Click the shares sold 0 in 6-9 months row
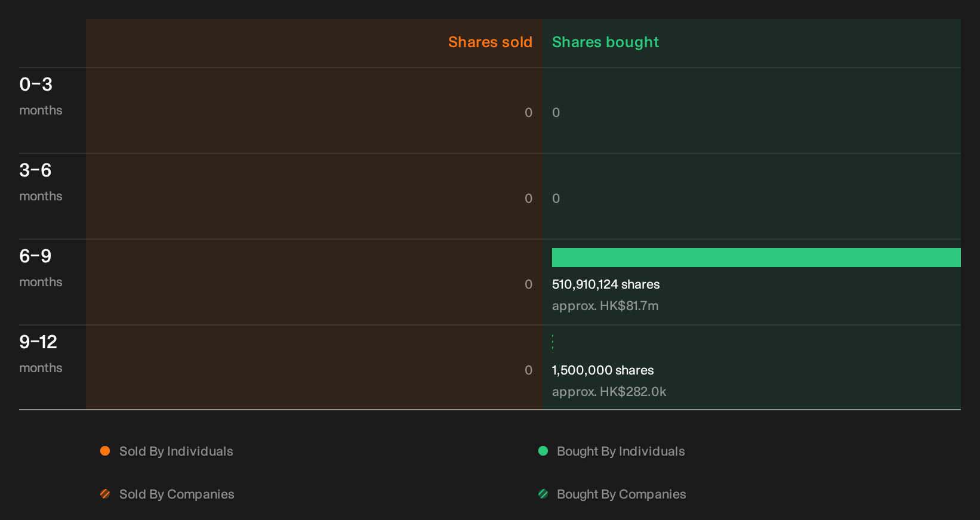Image resolution: width=980 pixels, height=520 pixels. click(x=528, y=284)
